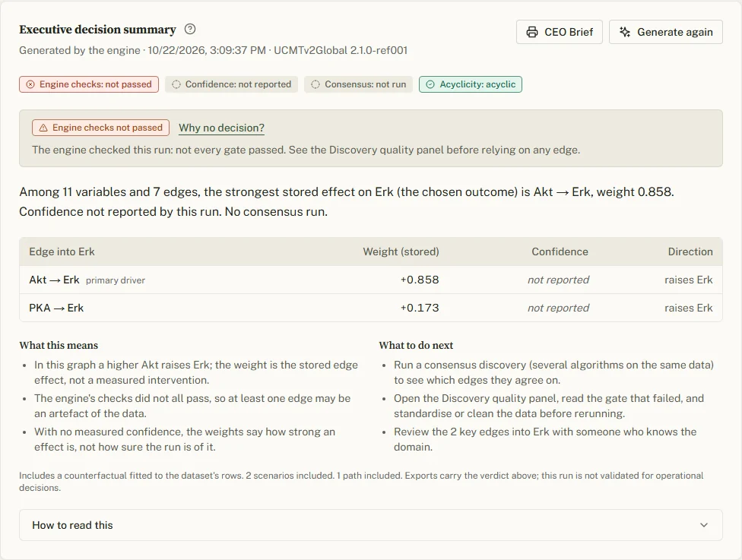This screenshot has width=742, height=560.
Task: Click the 'Confidence' column header
Action: 560,252
